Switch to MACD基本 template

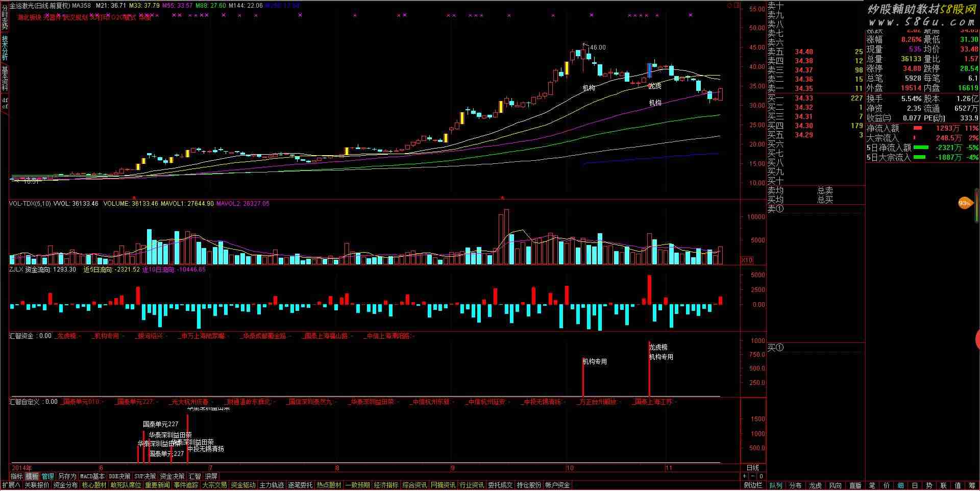pos(92,476)
